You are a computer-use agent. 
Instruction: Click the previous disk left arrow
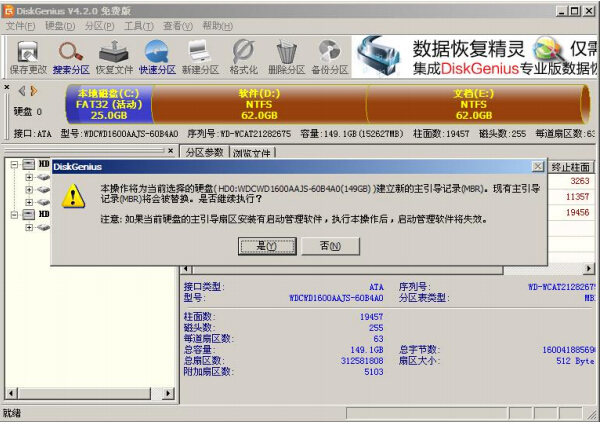(x=22, y=91)
